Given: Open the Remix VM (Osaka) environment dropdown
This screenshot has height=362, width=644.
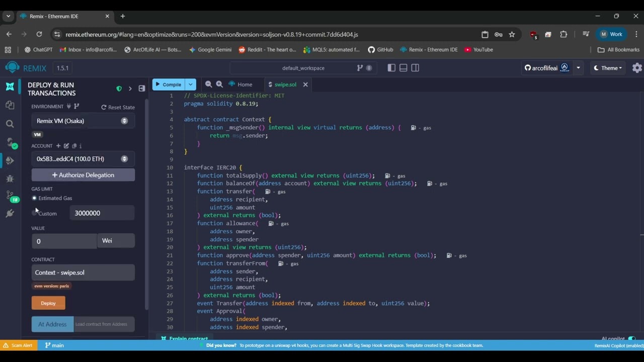Looking at the screenshot, I should pyautogui.click(x=83, y=121).
